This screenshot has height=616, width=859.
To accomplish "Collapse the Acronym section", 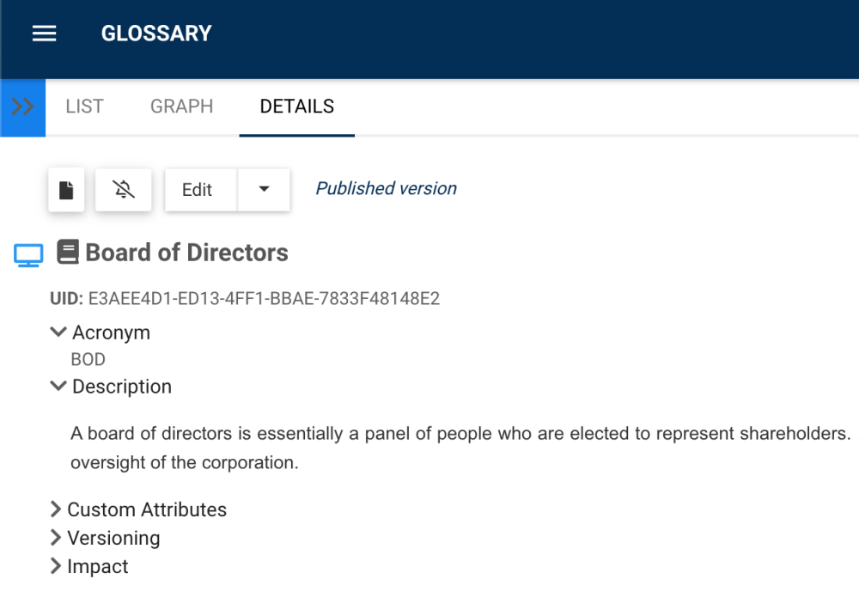I will pyautogui.click(x=58, y=332).
